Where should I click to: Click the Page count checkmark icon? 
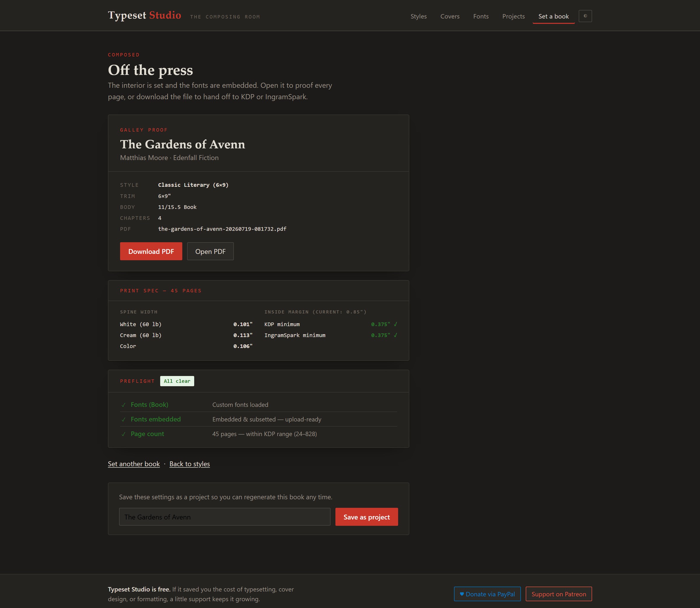coord(123,434)
